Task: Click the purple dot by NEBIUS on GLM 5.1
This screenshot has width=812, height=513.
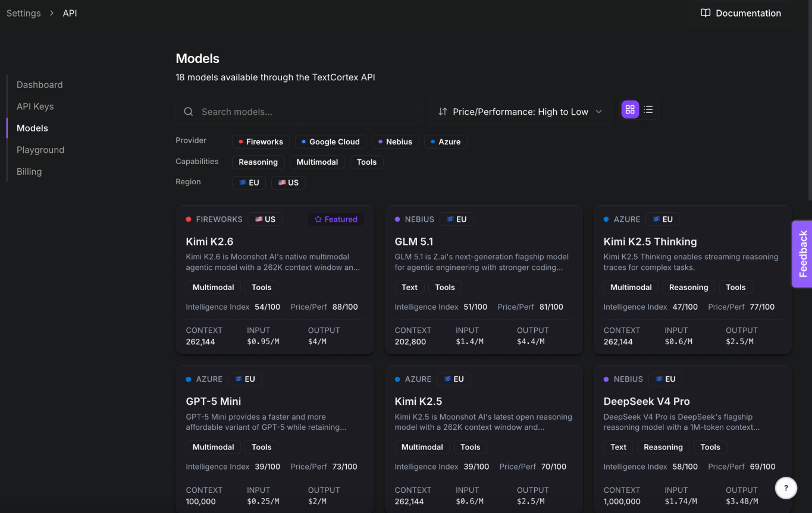Action: pyautogui.click(x=397, y=219)
